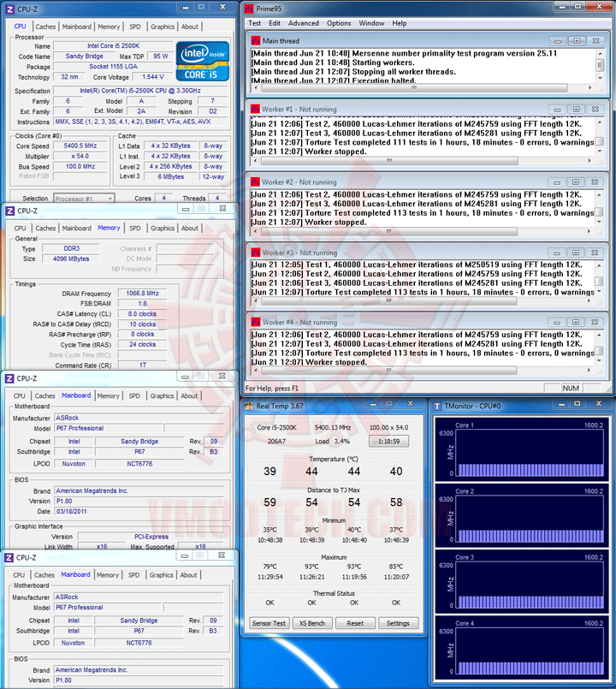Click the Prime95 title bar app icon
The image size is (616, 689).
click(x=249, y=9)
